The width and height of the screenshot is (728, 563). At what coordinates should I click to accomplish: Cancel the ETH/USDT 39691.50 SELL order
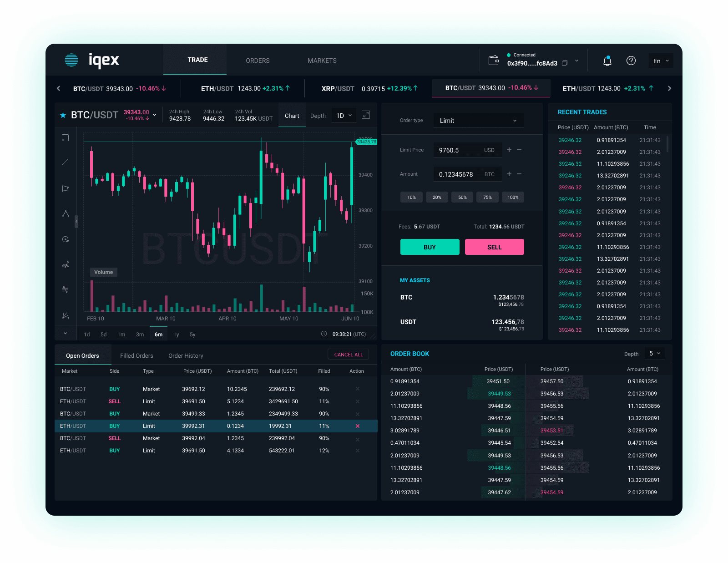[x=358, y=401]
